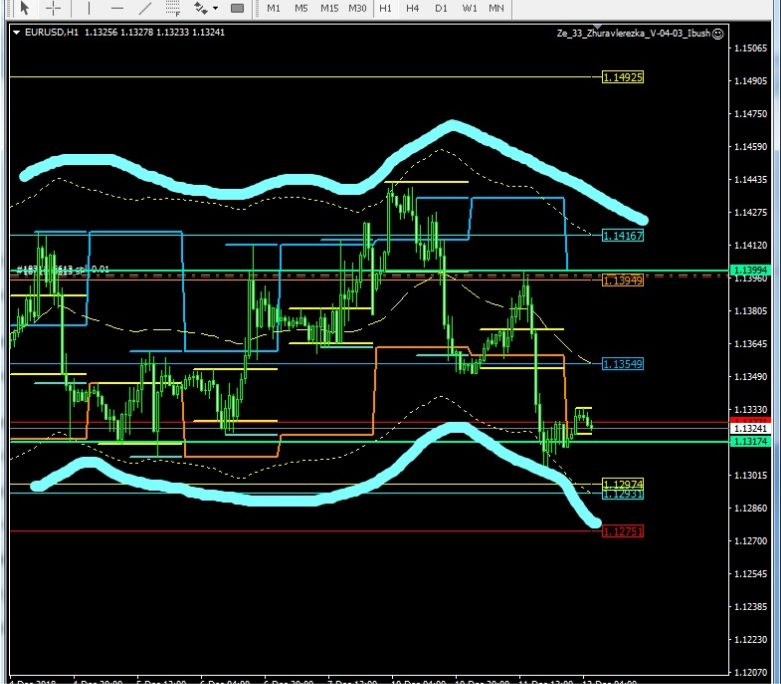Image resolution: width=781 pixels, height=684 pixels.
Task: Switch chart to M5 timeframe
Action: [301, 8]
